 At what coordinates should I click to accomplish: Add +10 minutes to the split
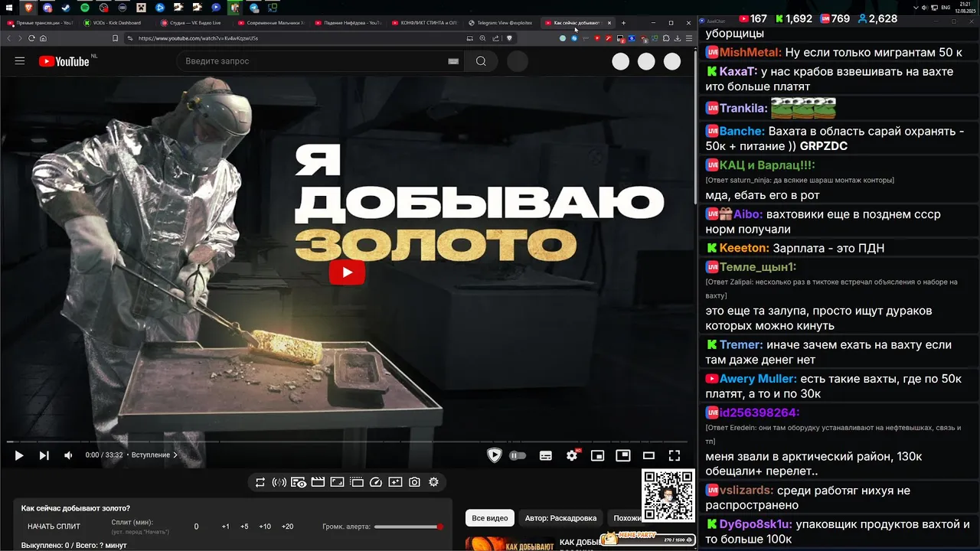(265, 527)
